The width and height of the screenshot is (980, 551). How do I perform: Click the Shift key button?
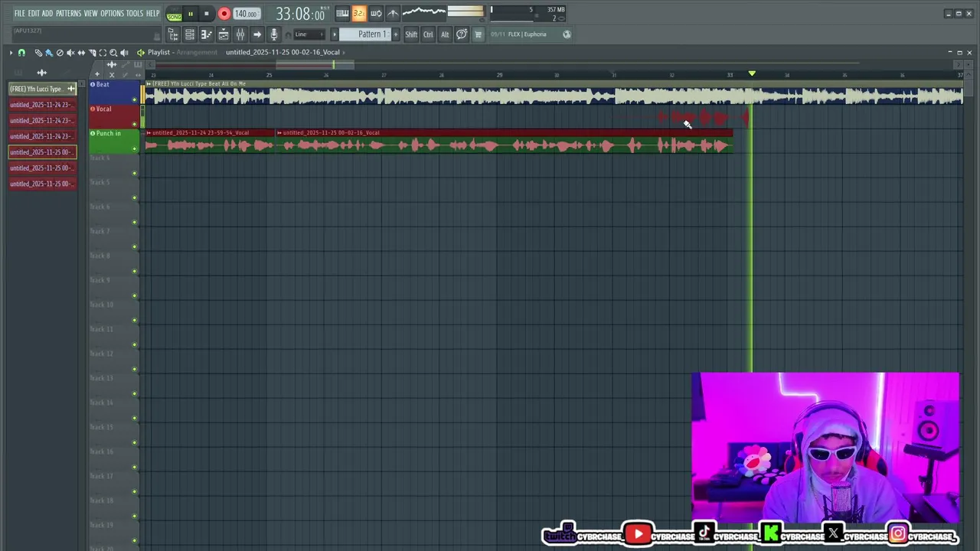(411, 34)
